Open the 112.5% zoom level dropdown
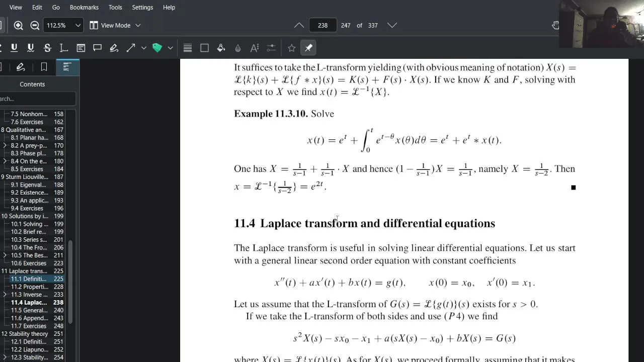The height and width of the screenshot is (362, 644). point(63,25)
